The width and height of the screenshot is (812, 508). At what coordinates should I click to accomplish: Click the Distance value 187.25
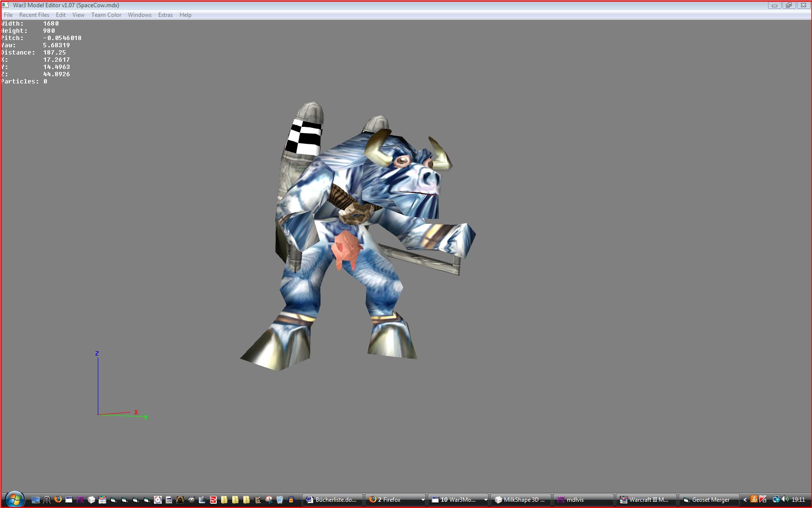tap(55, 53)
